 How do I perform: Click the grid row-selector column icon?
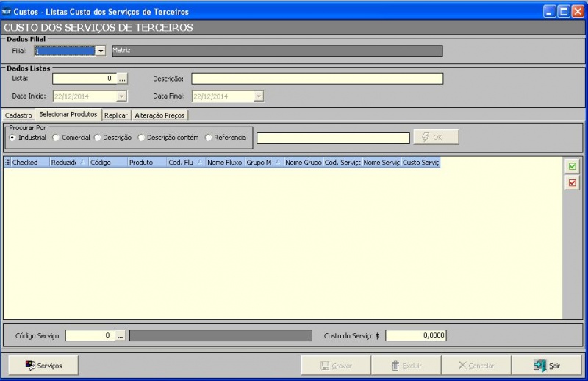7,162
